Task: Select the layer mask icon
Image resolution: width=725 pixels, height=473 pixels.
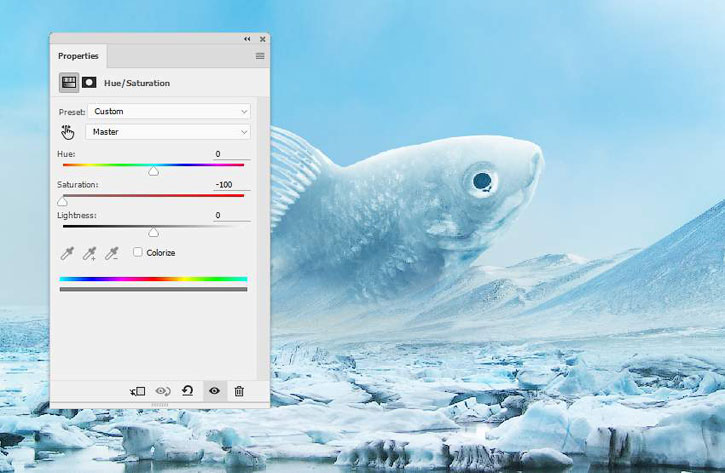Action: pos(89,83)
